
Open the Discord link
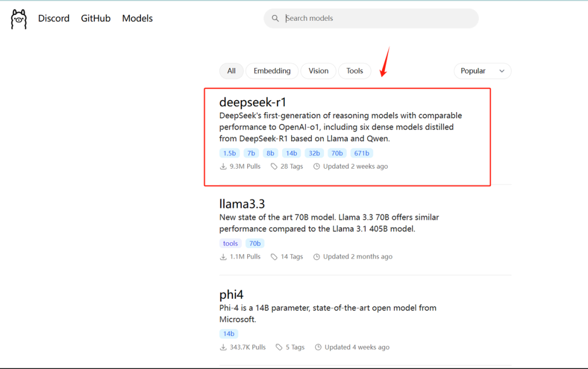click(53, 19)
